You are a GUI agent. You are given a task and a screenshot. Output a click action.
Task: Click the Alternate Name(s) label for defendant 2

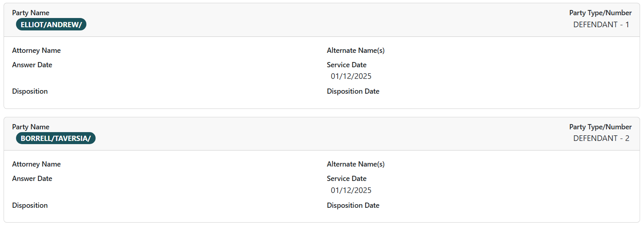point(356,164)
